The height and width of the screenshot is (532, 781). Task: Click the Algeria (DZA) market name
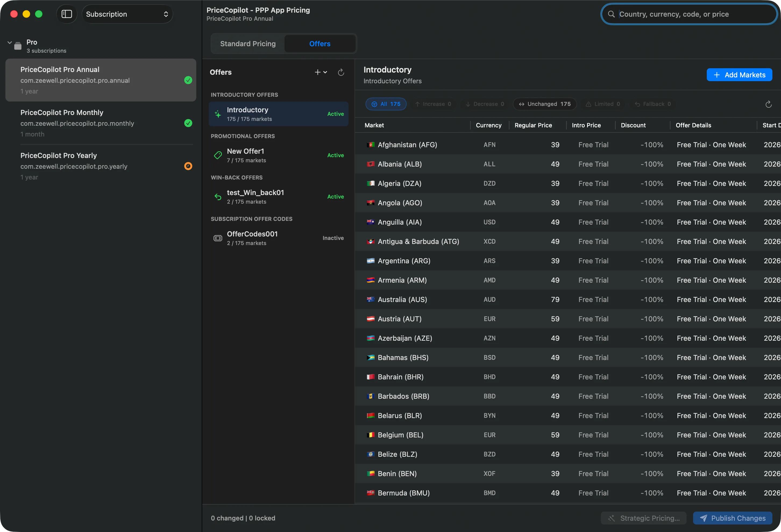pos(399,184)
